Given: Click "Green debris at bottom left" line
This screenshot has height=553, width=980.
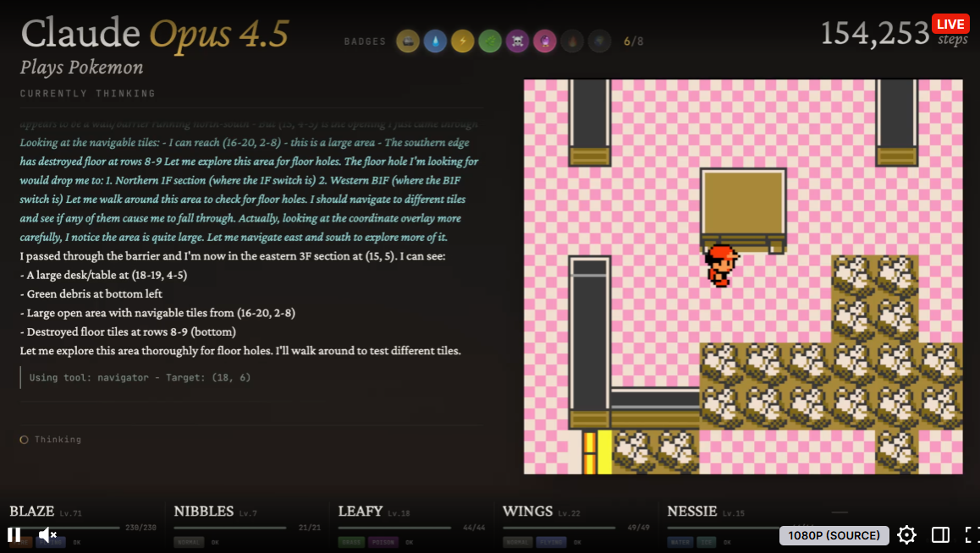Looking at the screenshot, I should coord(91,294).
